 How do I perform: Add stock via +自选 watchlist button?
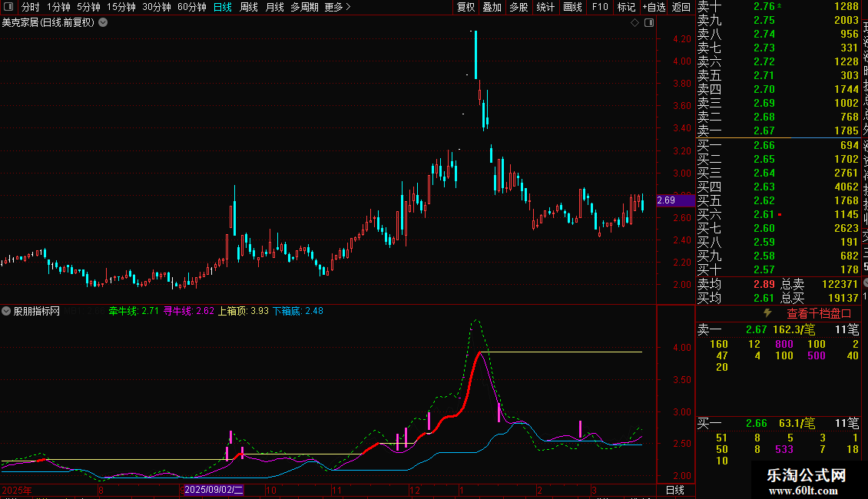click(654, 7)
